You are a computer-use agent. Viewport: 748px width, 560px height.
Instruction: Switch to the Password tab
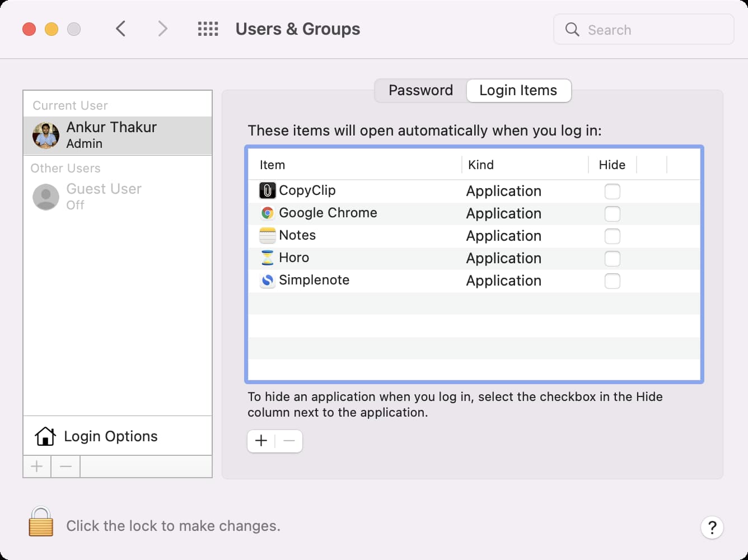(420, 91)
